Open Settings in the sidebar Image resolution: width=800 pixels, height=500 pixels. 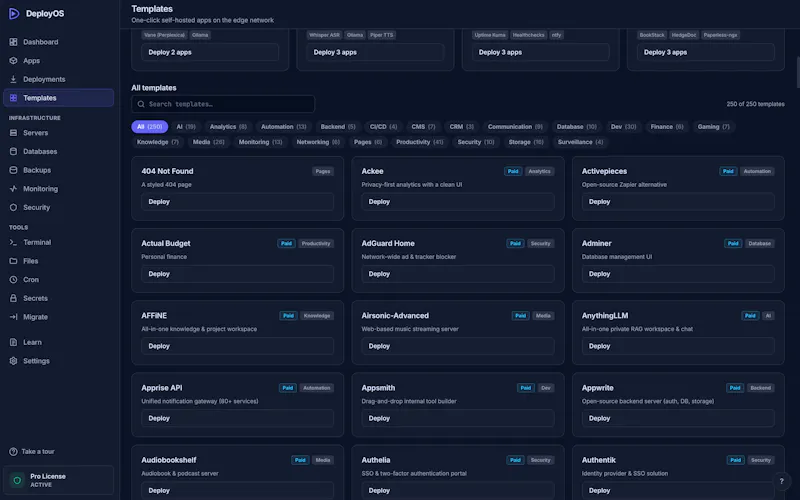(59, 361)
